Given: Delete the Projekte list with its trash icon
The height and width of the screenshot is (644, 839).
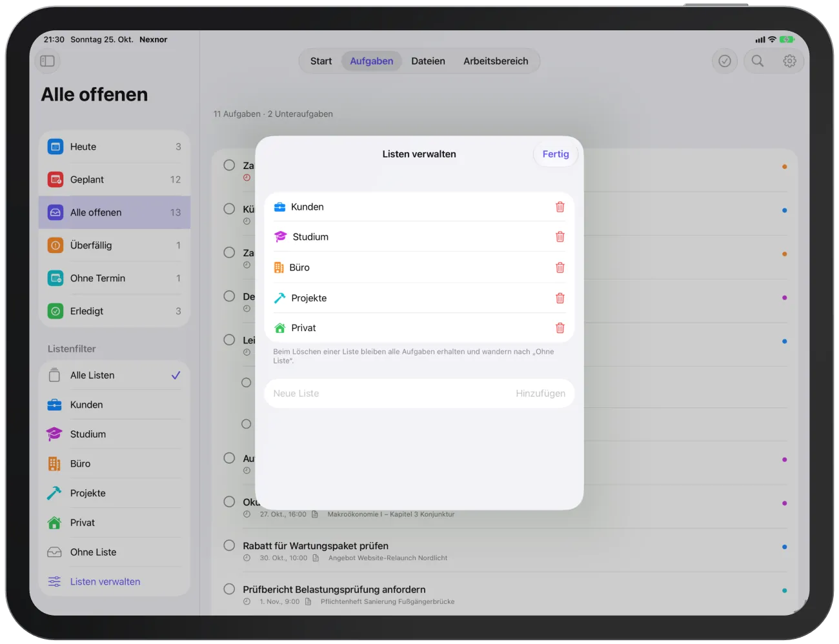Looking at the screenshot, I should [x=560, y=298].
